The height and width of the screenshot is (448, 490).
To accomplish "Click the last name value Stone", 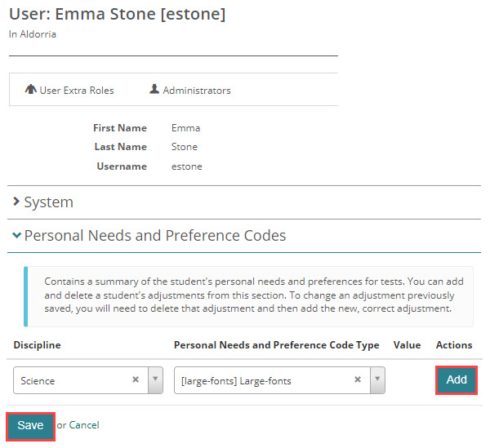I will [x=185, y=147].
